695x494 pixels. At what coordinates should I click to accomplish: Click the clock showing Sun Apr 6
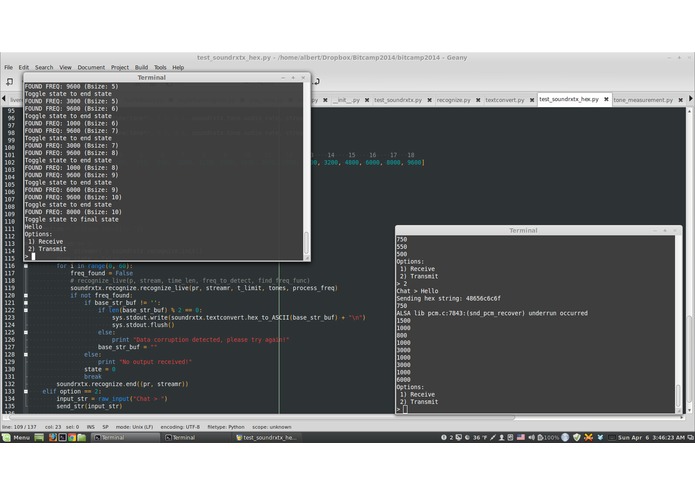point(651,437)
